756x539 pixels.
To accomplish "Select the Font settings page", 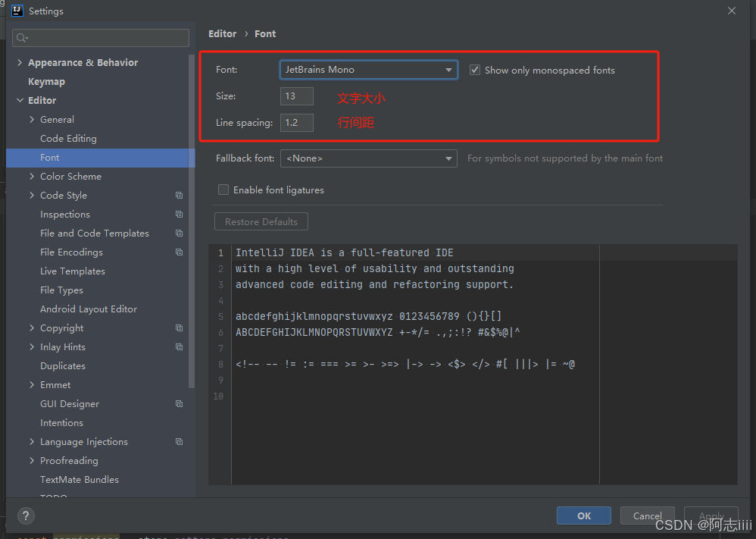I will pyautogui.click(x=100, y=158).
